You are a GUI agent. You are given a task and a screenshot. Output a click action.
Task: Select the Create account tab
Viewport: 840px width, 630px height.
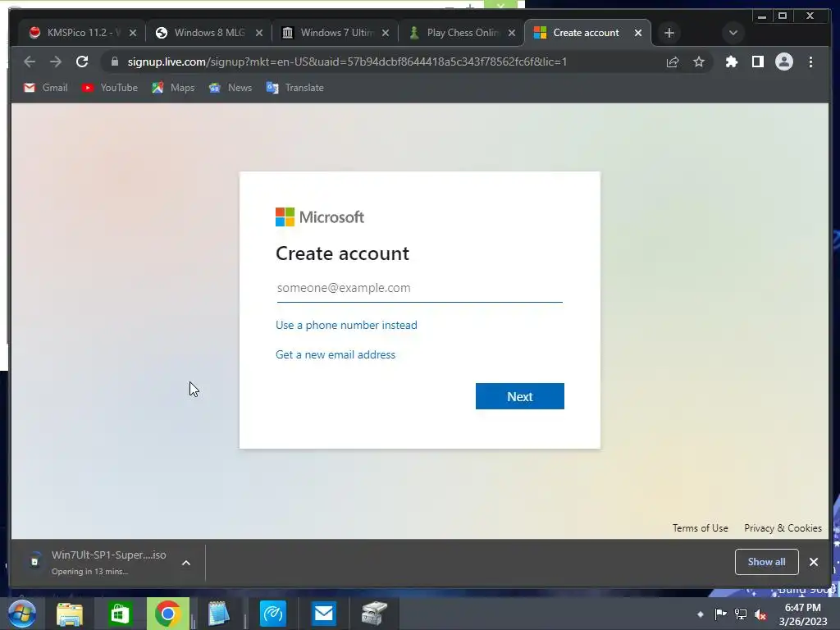[587, 33]
